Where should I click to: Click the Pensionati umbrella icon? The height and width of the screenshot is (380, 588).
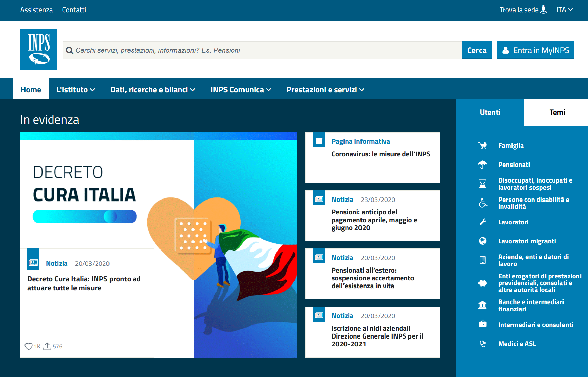click(483, 165)
